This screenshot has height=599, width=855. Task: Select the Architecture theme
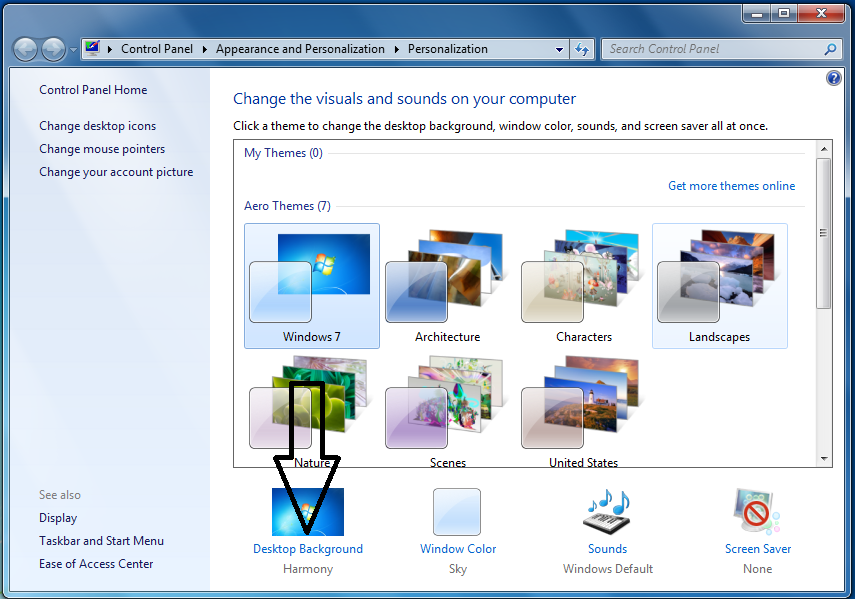pyautogui.click(x=448, y=286)
